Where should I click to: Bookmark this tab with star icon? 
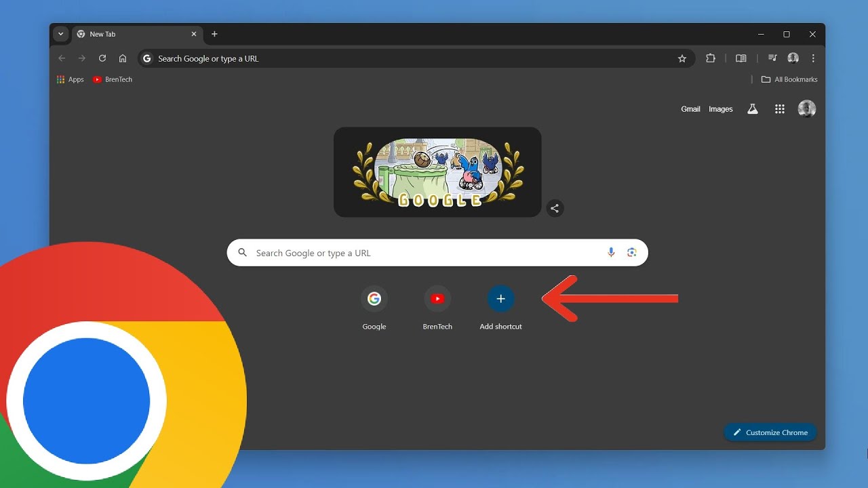pos(682,58)
